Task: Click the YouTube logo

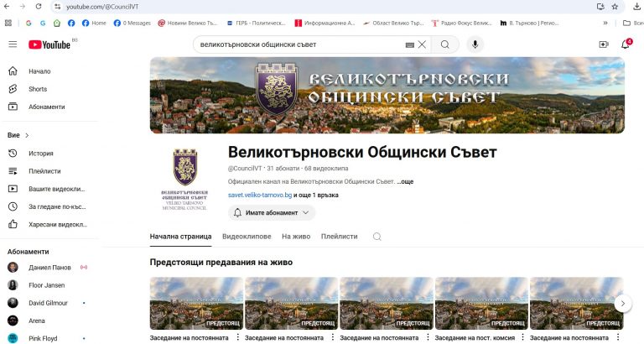Action: point(49,44)
